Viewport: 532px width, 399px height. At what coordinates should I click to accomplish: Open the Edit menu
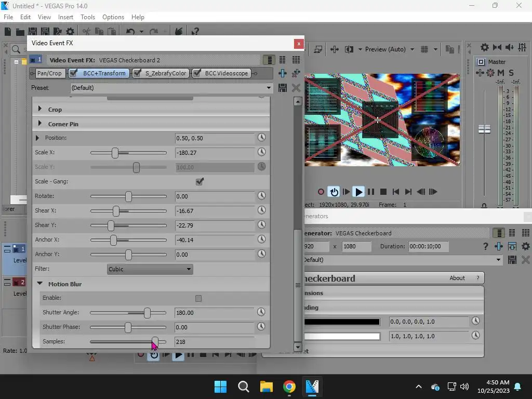(25, 17)
